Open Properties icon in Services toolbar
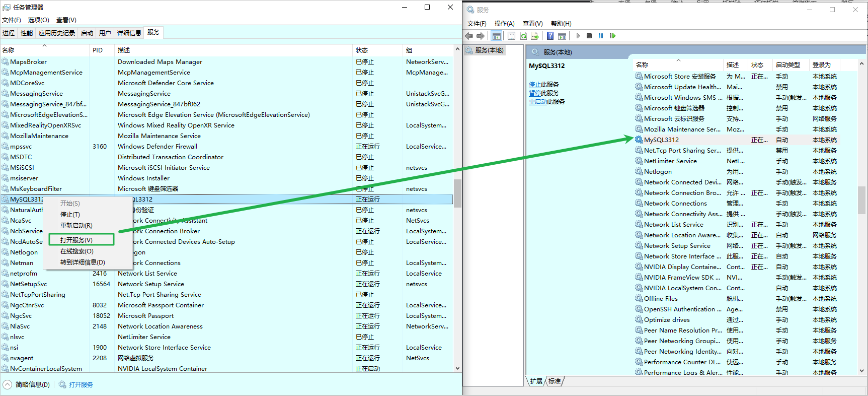This screenshot has height=396, width=868. coord(511,36)
